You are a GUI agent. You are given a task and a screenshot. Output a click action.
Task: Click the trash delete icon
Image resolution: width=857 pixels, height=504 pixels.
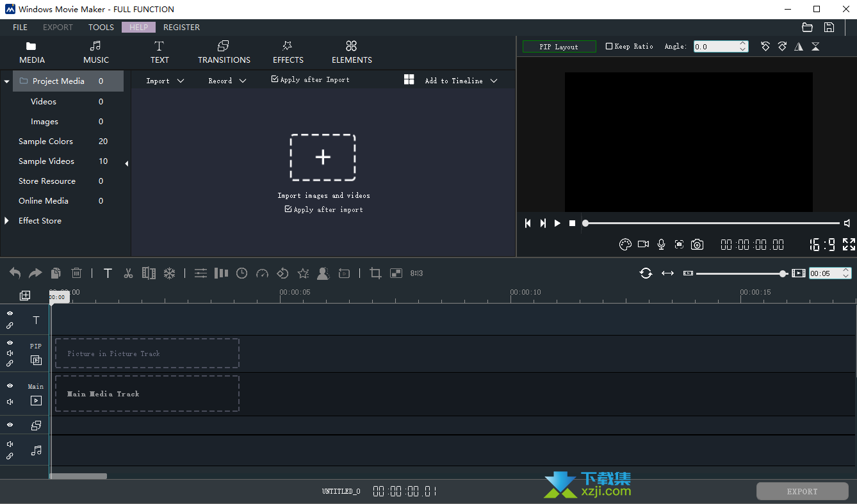(76, 273)
